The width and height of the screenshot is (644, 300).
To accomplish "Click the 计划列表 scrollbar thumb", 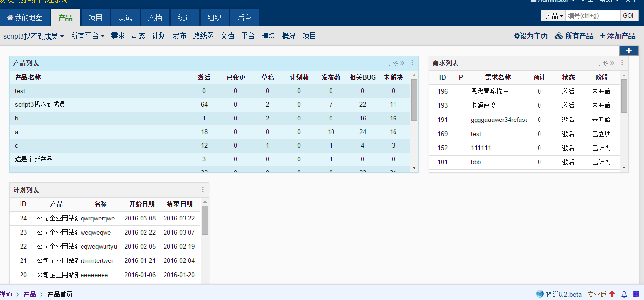I will coord(205,220).
